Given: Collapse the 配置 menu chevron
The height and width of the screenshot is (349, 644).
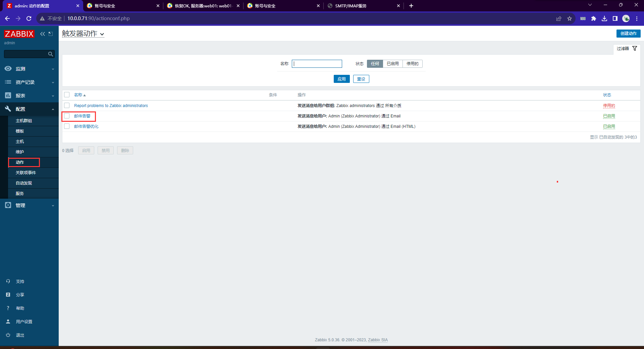Looking at the screenshot, I should [53, 109].
